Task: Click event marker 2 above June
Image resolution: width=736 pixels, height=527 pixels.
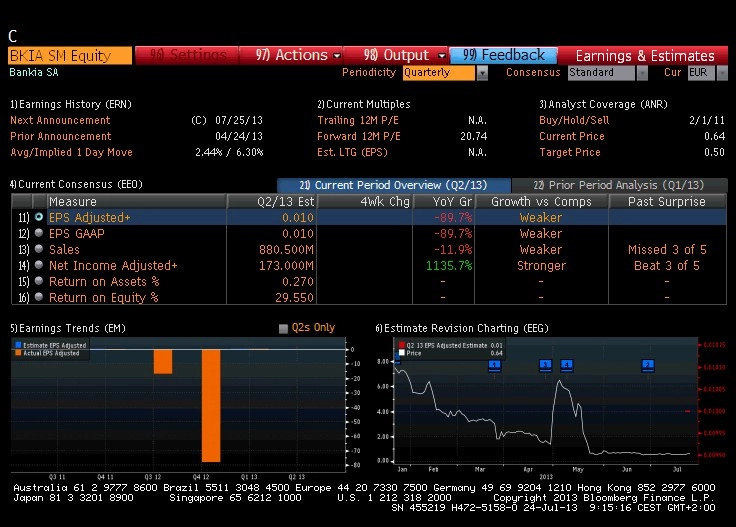Action: (648, 365)
